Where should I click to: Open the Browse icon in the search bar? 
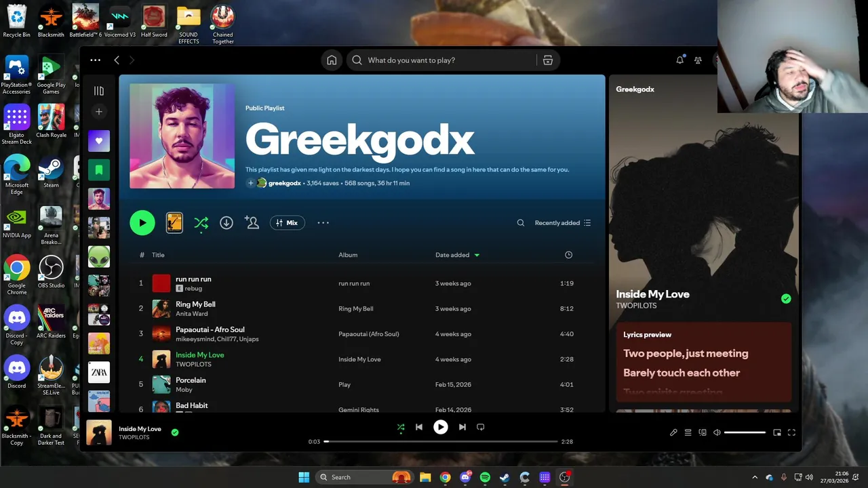click(x=547, y=60)
